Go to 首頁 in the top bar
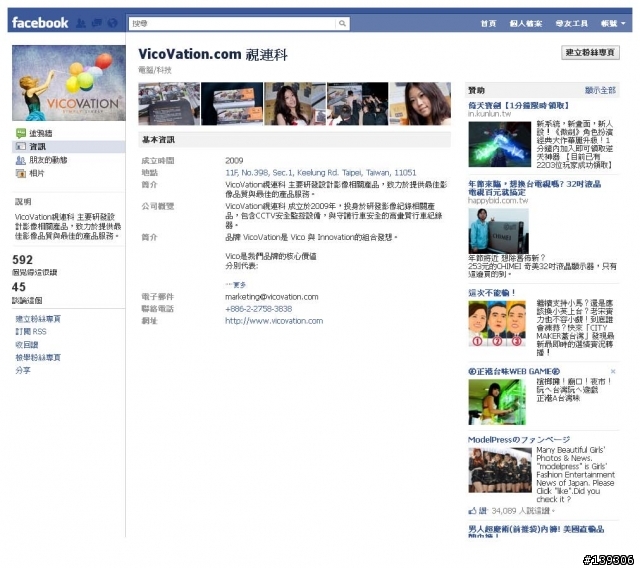The width and height of the screenshot is (640, 568). [x=488, y=24]
